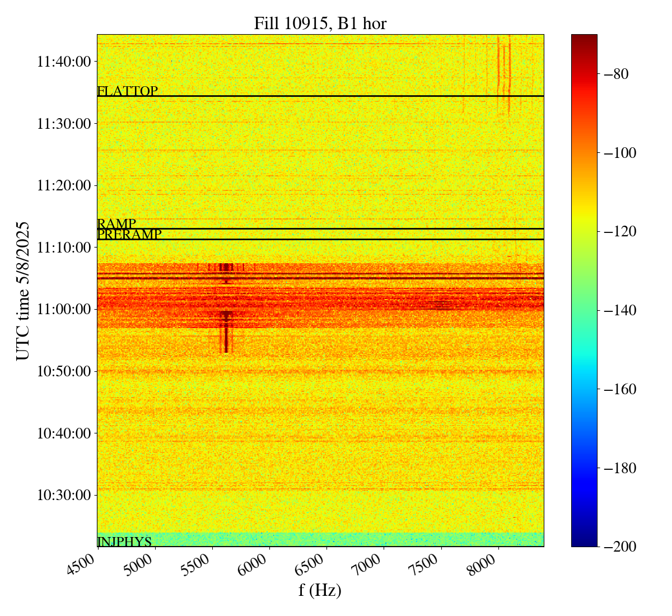672x616 pixels.
Task: Click the 11:40:00 time tick label
Action: point(64,62)
